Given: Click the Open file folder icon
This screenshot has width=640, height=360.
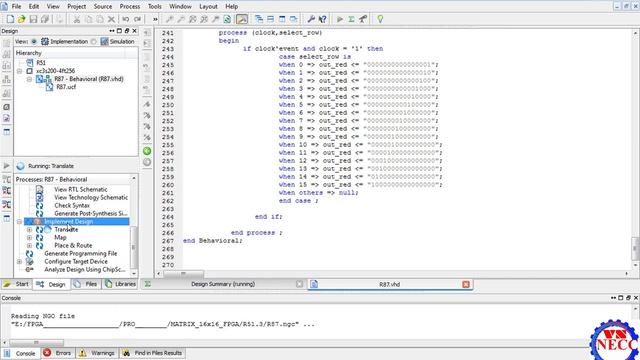Looking at the screenshot, I should (22, 19).
